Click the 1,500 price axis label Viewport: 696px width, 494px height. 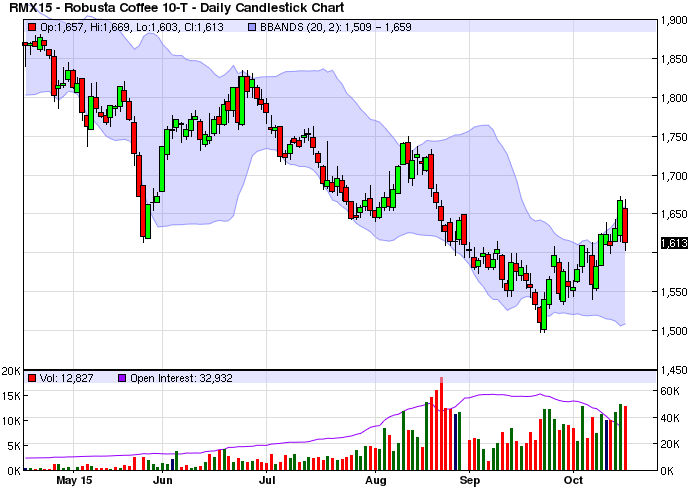[x=675, y=331]
